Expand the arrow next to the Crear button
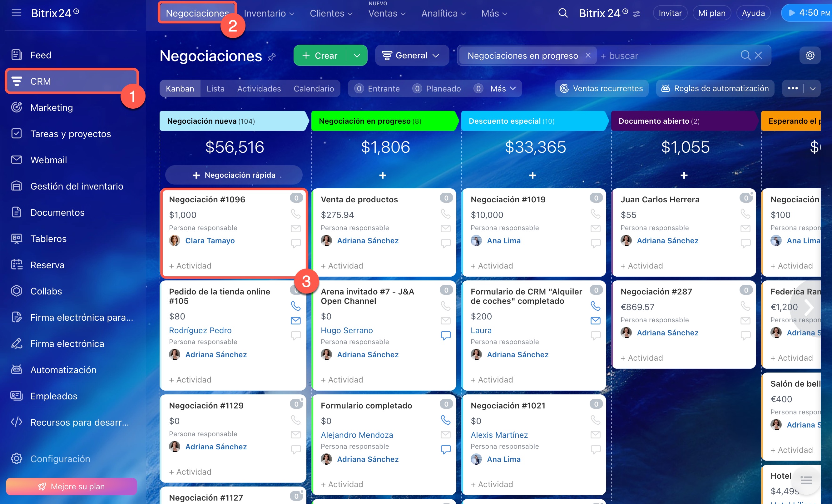 [x=357, y=55]
